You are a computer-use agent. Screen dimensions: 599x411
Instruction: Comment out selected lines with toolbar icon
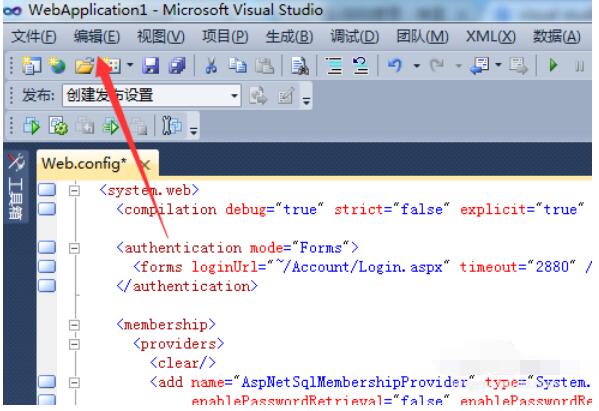click(x=334, y=66)
